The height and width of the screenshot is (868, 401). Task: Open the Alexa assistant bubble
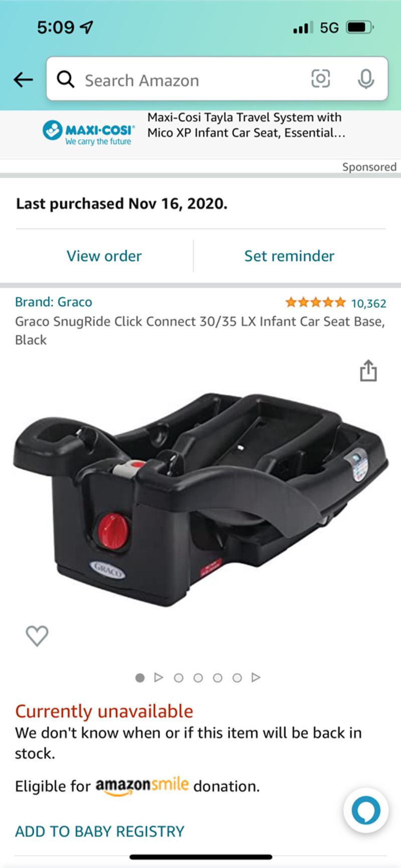click(x=366, y=810)
